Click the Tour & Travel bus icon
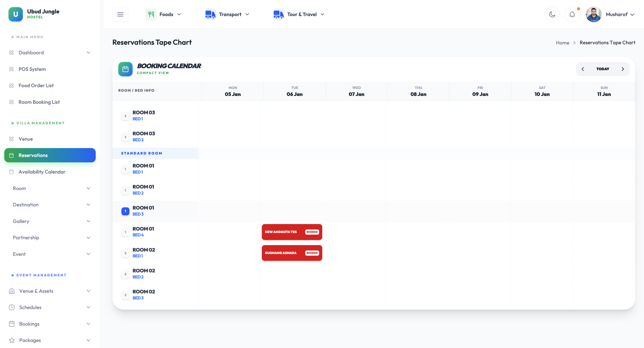The image size is (644, 348). click(x=278, y=14)
